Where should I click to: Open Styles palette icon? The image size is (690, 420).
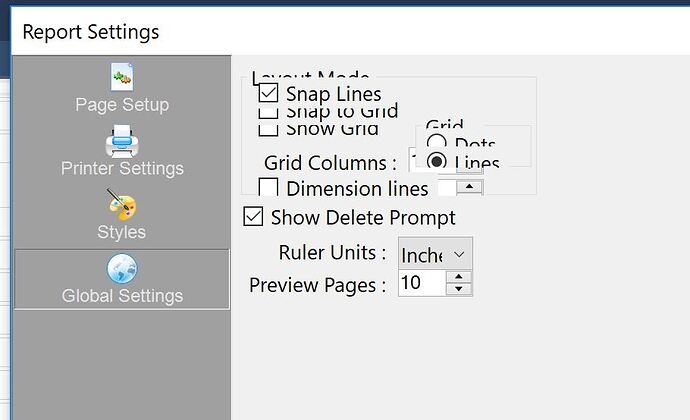pyautogui.click(x=121, y=205)
